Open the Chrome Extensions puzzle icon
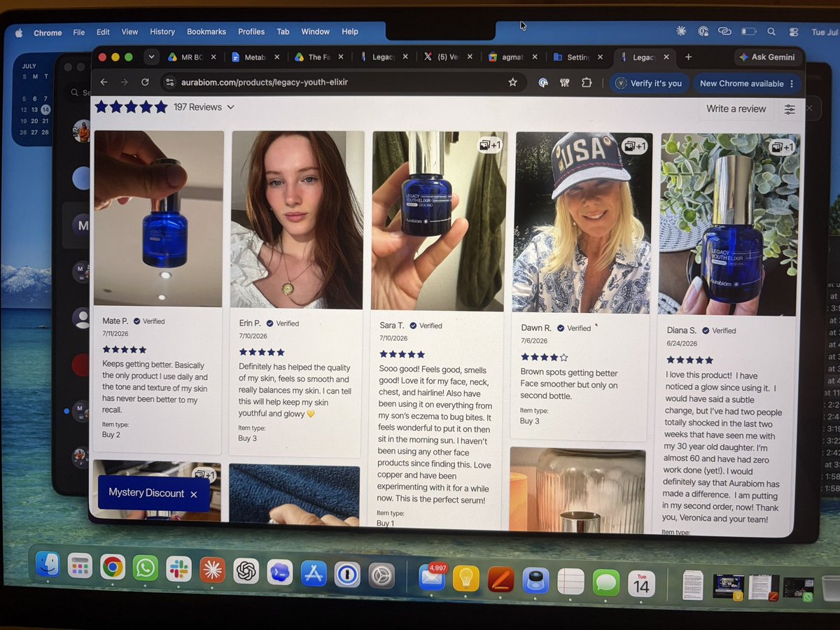Screen dimensions: 840x630 pos(587,83)
